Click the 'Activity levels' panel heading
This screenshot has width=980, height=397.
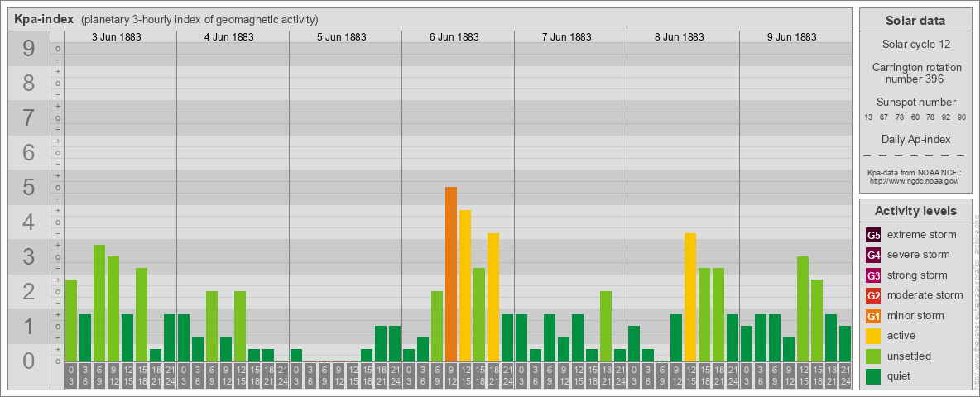click(915, 211)
